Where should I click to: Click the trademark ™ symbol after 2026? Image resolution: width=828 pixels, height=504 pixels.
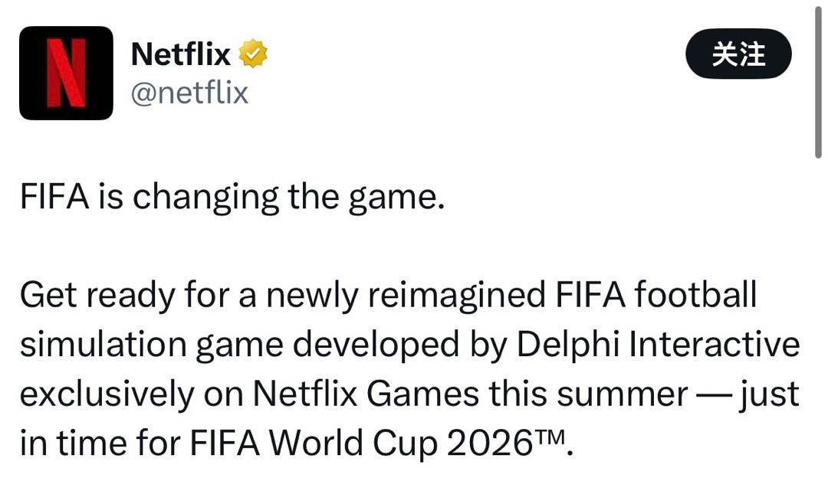[550, 437]
